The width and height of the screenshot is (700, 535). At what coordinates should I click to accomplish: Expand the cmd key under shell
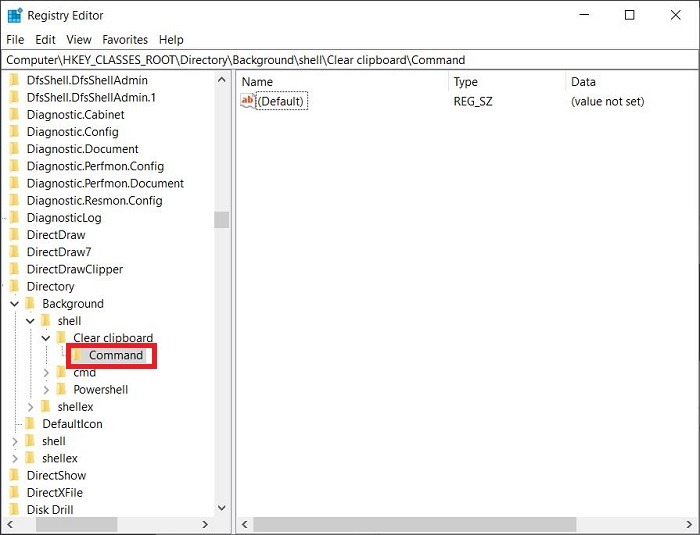pos(45,372)
